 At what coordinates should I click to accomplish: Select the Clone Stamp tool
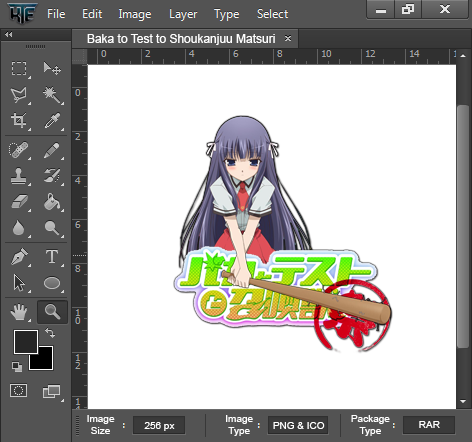[x=18, y=176]
